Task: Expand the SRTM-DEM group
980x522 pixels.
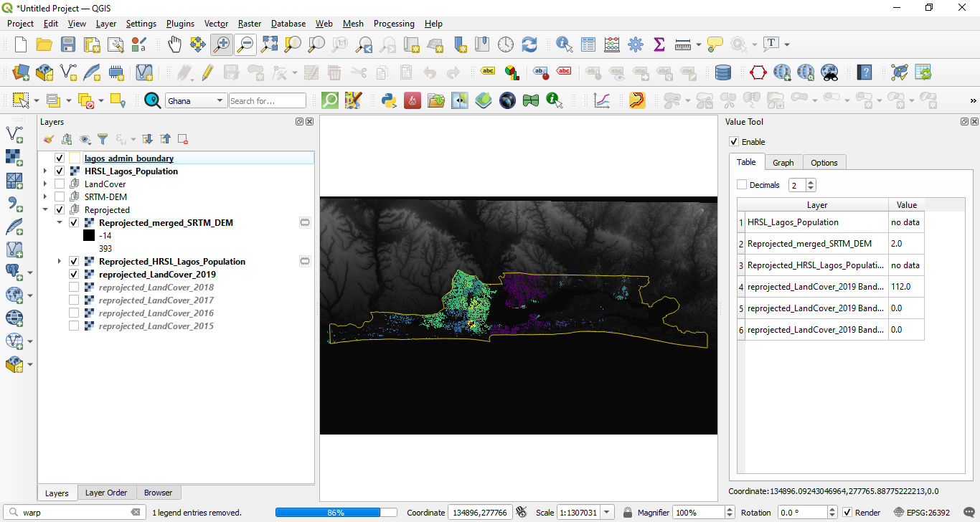Action: pyautogui.click(x=46, y=197)
